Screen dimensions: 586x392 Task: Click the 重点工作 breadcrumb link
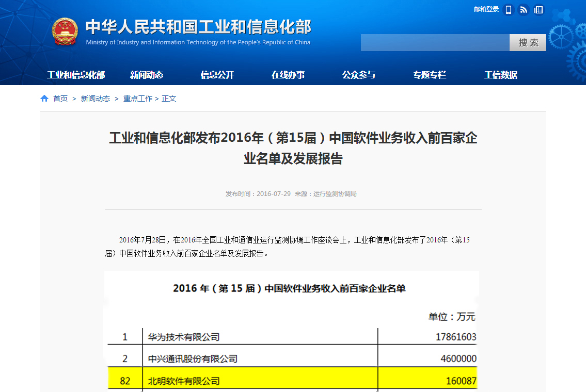click(137, 99)
